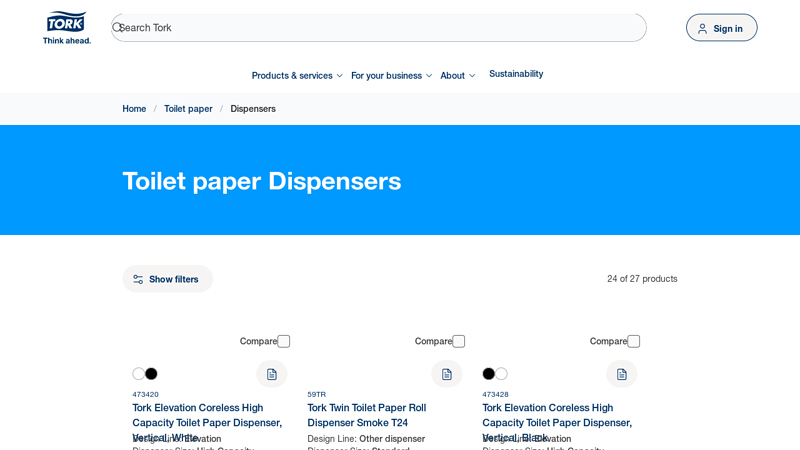The height and width of the screenshot is (450, 800).
Task: Click the user icon in Sign in button
Action: pyautogui.click(x=703, y=29)
